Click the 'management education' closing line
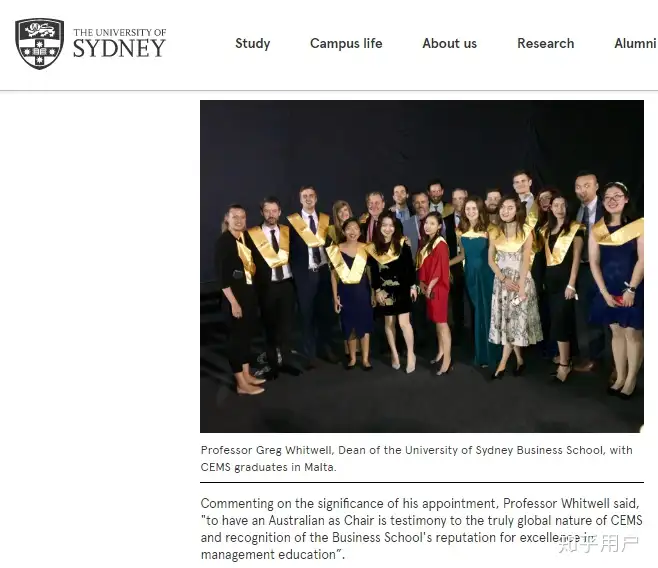658x568 pixels. point(273,555)
